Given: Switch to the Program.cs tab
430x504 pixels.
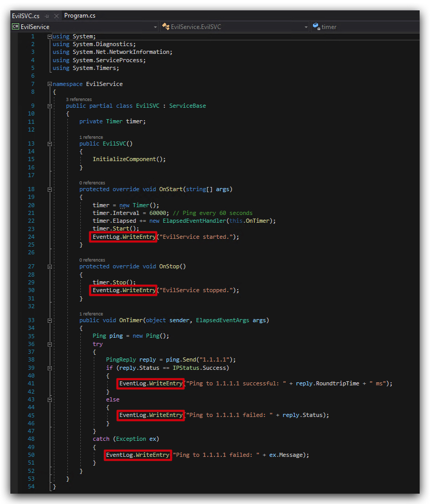Looking at the screenshot, I should click(80, 16).
